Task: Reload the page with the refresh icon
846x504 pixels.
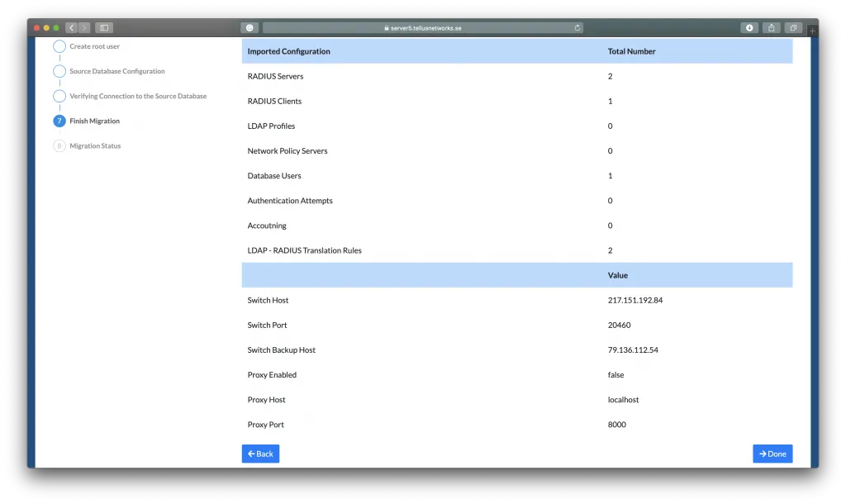Action: click(x=577, y=26)
